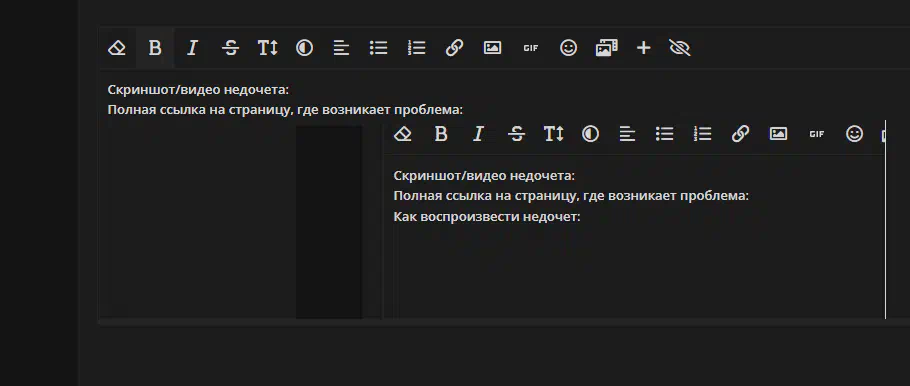Open text alignment options in top toolbar

pyautogui.click(x=341, y=48)
